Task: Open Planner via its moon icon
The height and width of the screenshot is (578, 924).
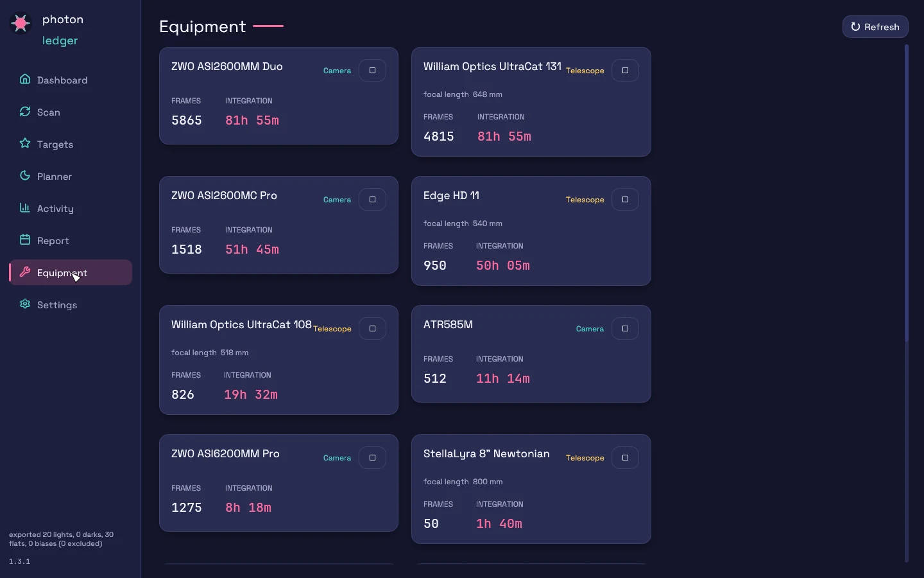Action: (25, 175)
